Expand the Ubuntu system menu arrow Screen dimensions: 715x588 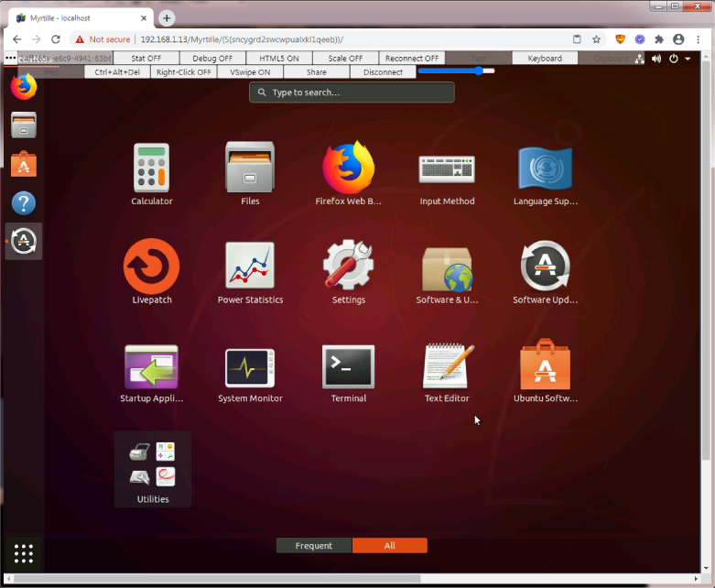pos(688,59)
